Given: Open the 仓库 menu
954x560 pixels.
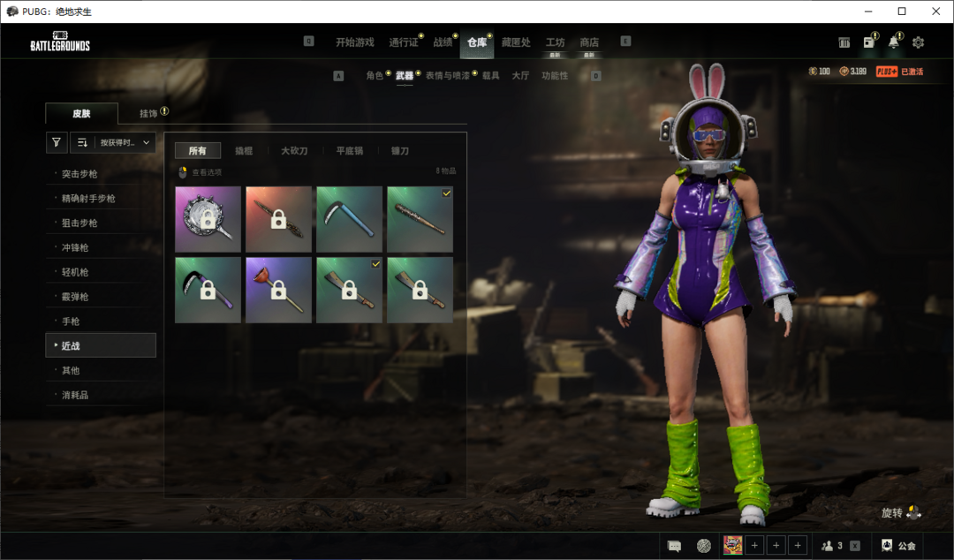Looking at the screenshot, I should tap(477, 42).
